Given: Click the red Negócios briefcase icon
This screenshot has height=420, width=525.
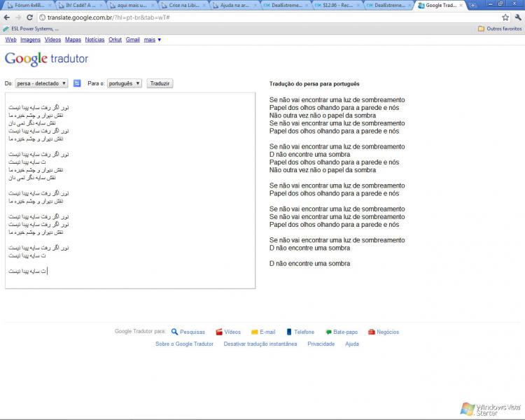Looking at the screenshot, I should 371,332.
